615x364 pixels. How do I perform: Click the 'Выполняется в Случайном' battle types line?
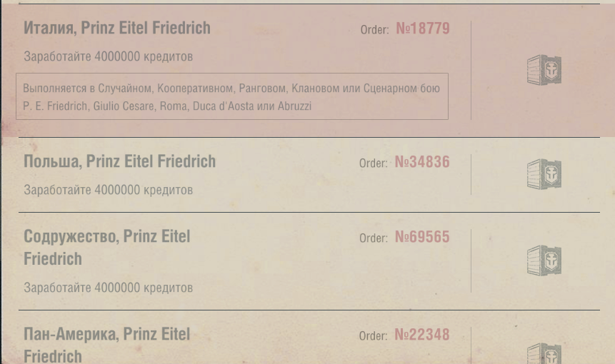231,89
